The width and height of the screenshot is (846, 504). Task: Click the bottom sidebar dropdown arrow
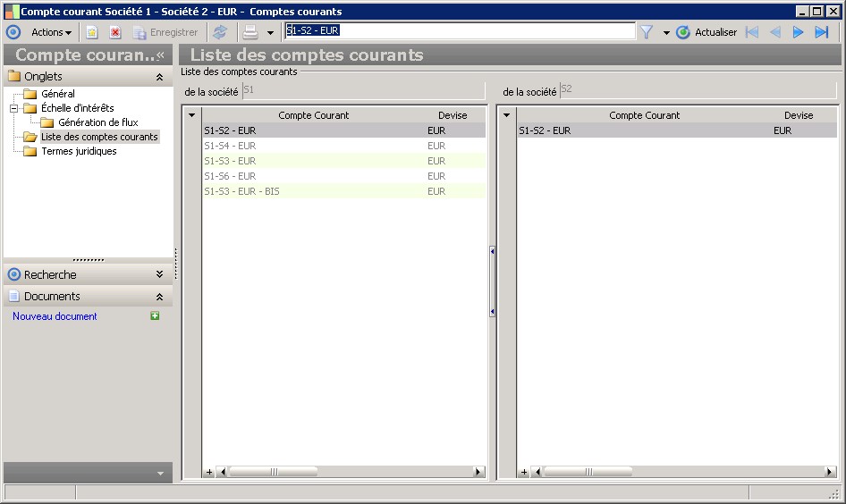pyautogui.click(x=160, y=474)
